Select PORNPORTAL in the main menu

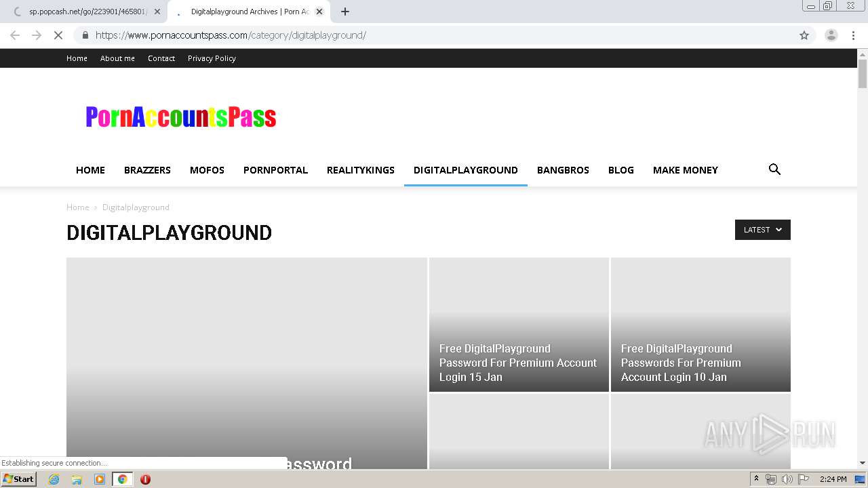click(x=275, y=170)
